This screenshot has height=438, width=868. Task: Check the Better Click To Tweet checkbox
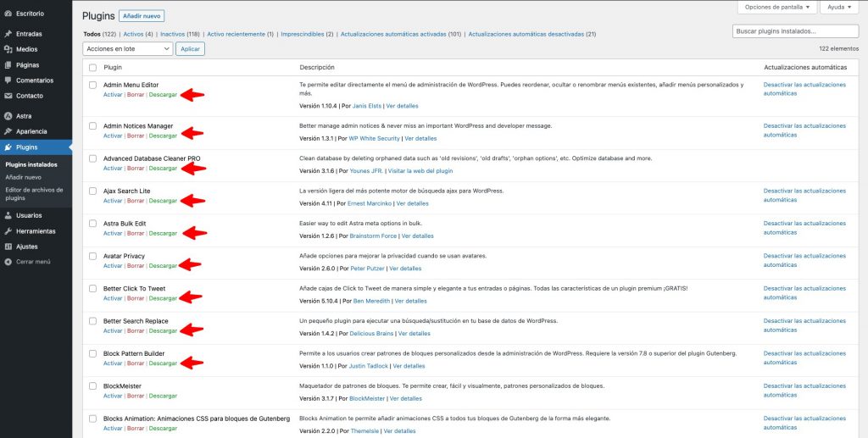coord(93,288)
